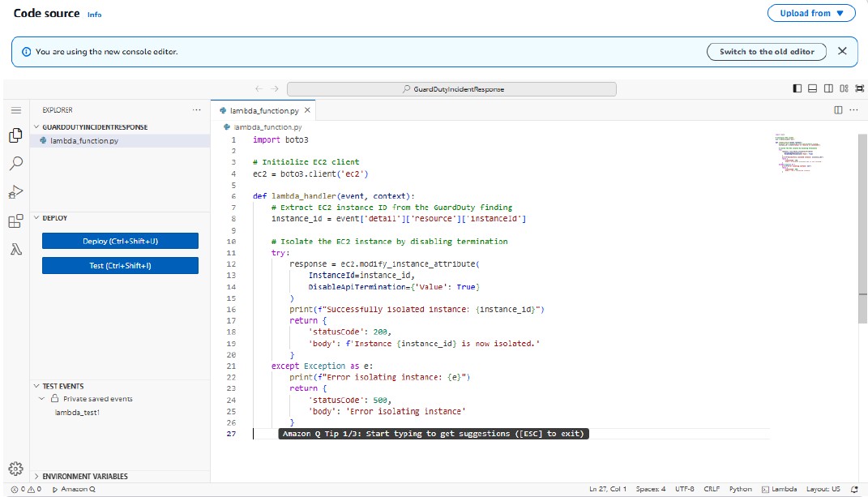Select the UTF-8 encoding indicator
This screenshot has height=497, width=868.
coord(684,489)
